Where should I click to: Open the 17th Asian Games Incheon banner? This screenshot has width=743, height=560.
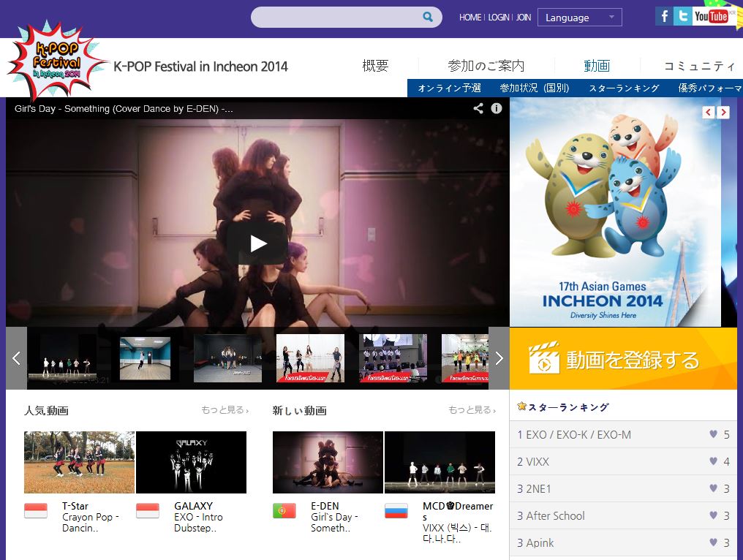pyautogui.click(x=615, y=212)
